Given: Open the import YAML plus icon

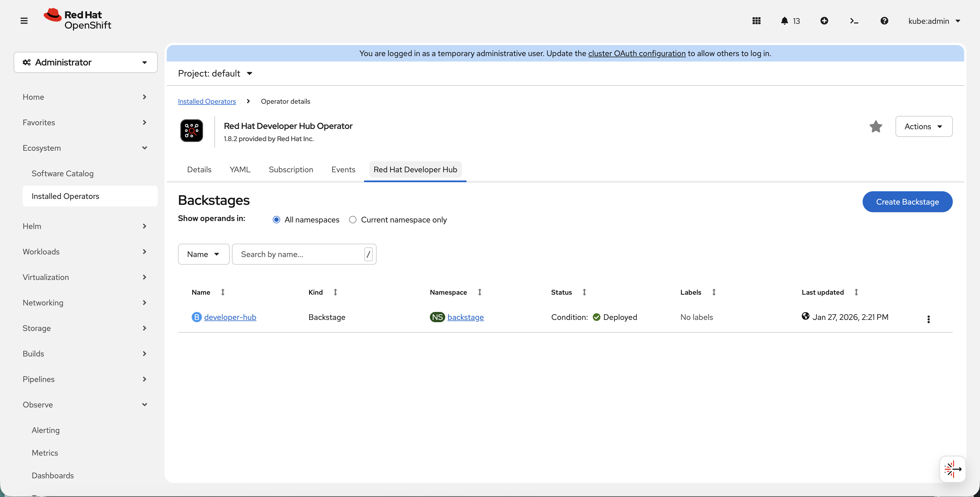Looking at the screenshot, I should (x=824, y=21).
